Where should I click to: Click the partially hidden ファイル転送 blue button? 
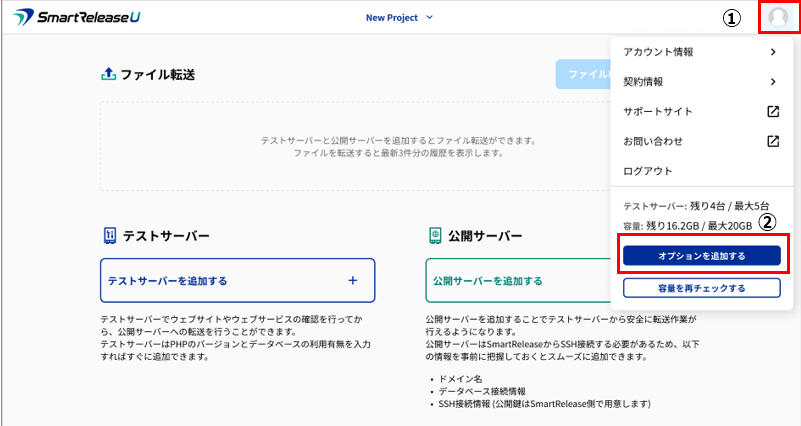pyautogui.click(x=583, y=75)
